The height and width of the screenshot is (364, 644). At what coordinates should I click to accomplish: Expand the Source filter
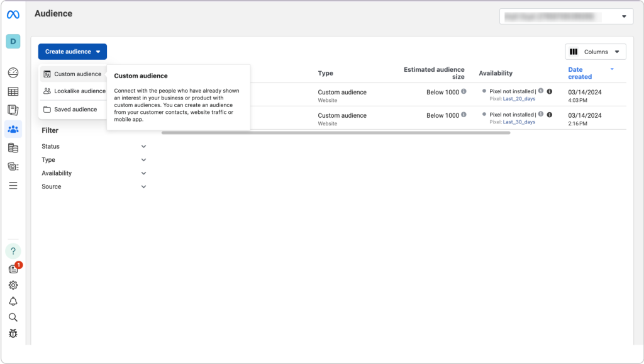pyautogui.click(x=94, y=187)
